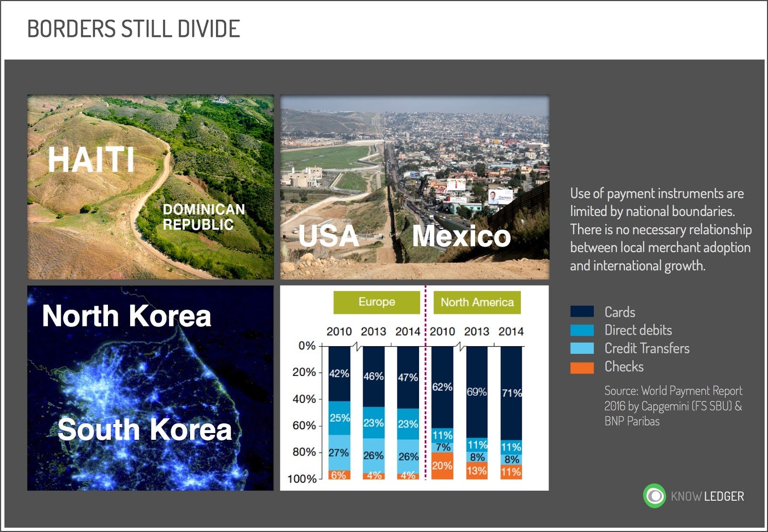Click the "North Korea" map label
The image size is (768, 532).
tap(127, 315)
